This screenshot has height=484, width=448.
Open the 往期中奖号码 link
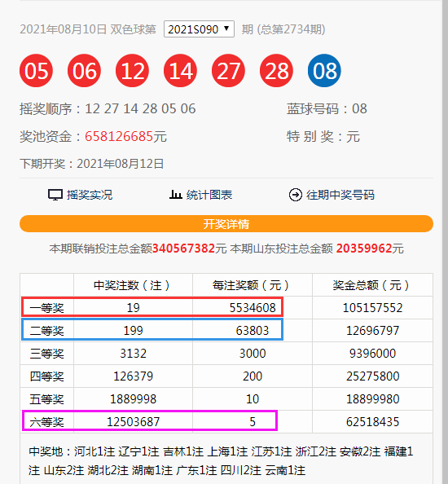[x=340, y=195]
